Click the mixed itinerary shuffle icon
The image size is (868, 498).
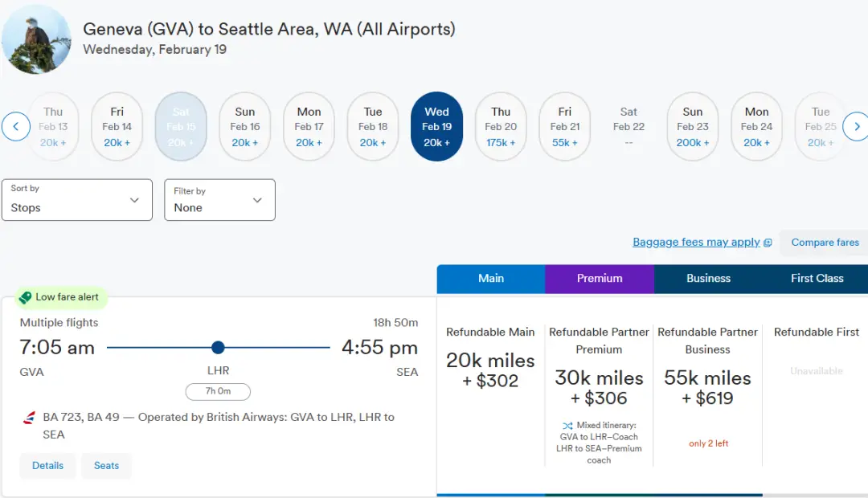coord(567,426)
